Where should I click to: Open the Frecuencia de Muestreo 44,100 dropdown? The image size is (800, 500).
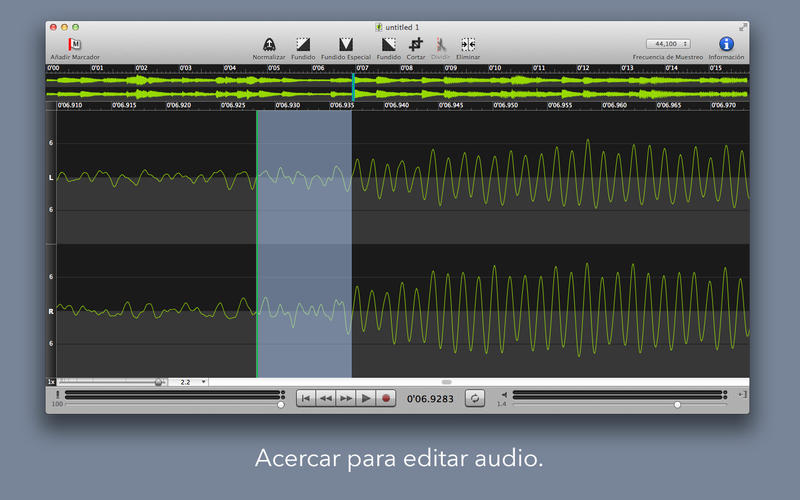(668, 44)
